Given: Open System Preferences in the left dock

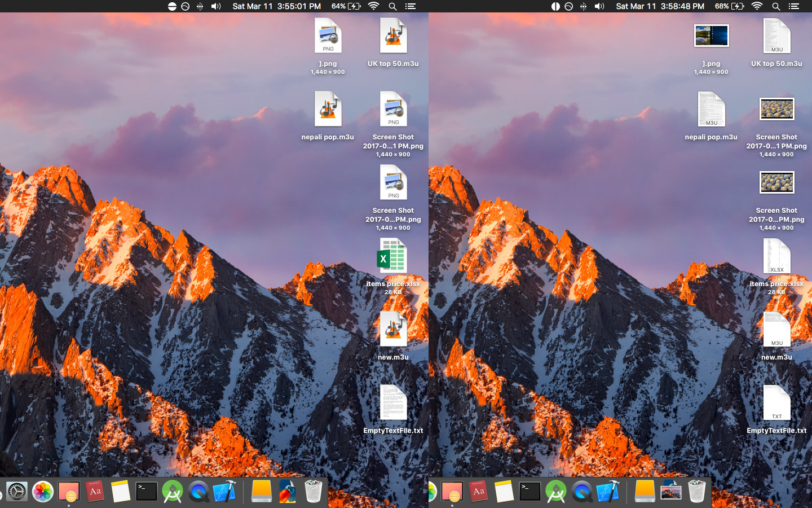Looking at the screenshot, I should (x=16, y=492).
